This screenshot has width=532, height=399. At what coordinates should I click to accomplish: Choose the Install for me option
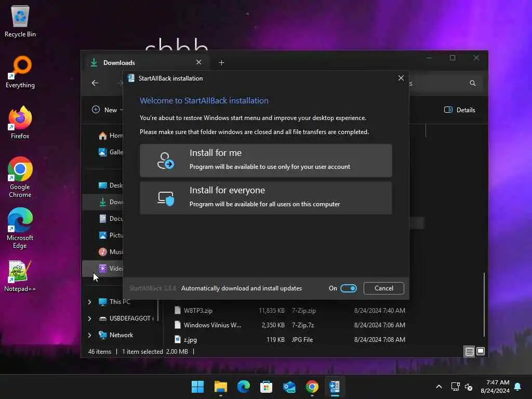[x=265, y=160]
